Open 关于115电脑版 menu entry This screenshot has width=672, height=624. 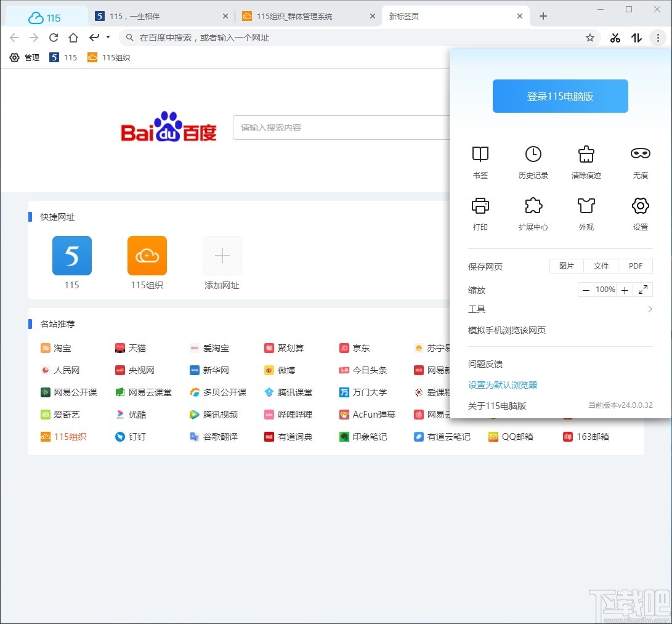point(496,405)
